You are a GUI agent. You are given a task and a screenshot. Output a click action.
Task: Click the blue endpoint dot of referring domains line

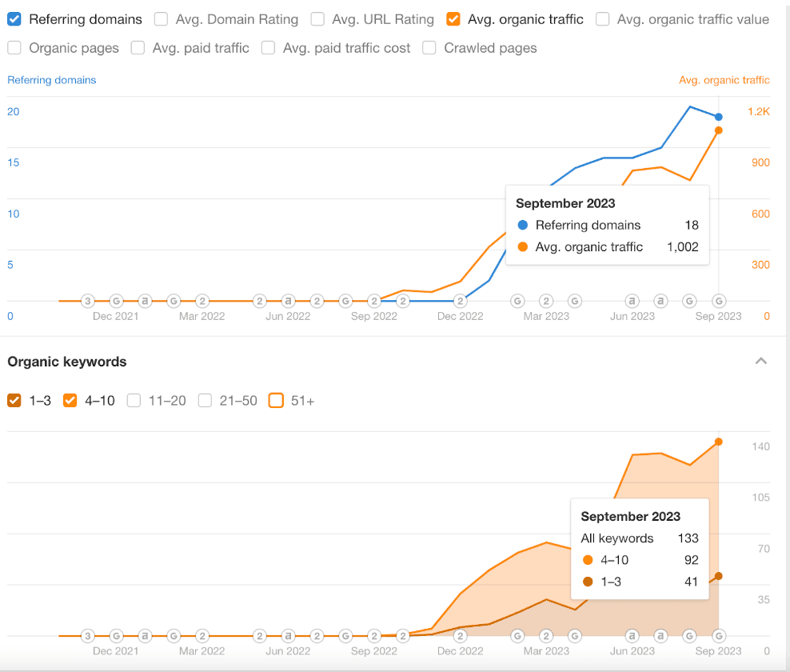click(717, 116)
